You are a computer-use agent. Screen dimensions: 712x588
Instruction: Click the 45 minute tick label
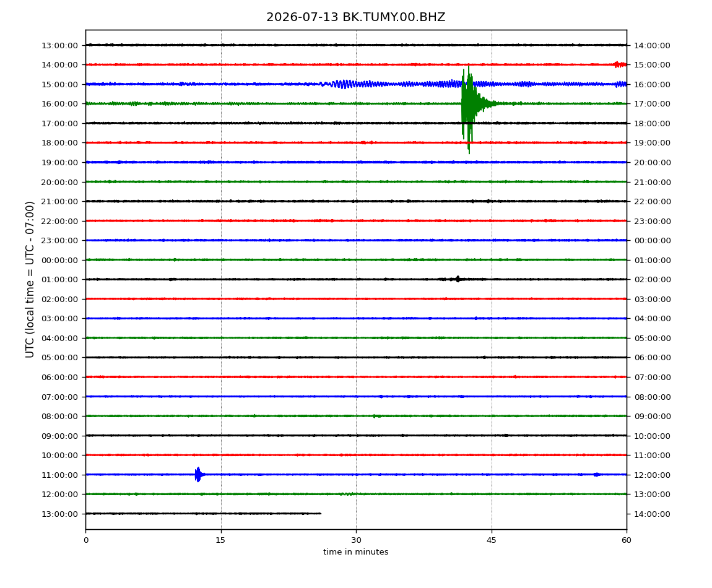(x=492, y=540)
